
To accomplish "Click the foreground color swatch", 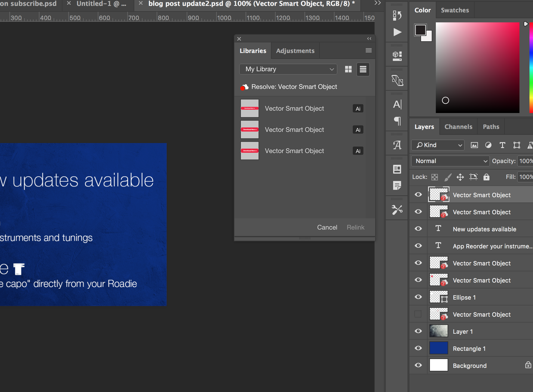I will [x=420, y=30].
